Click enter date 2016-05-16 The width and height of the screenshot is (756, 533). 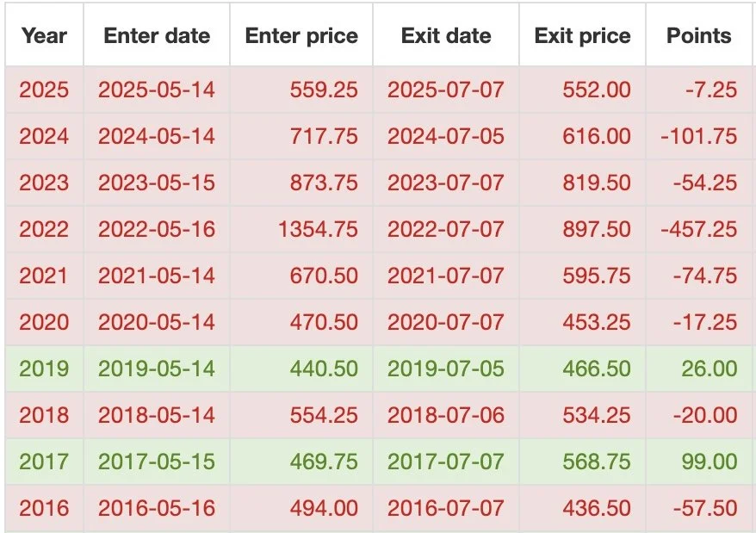pos(157,508)
